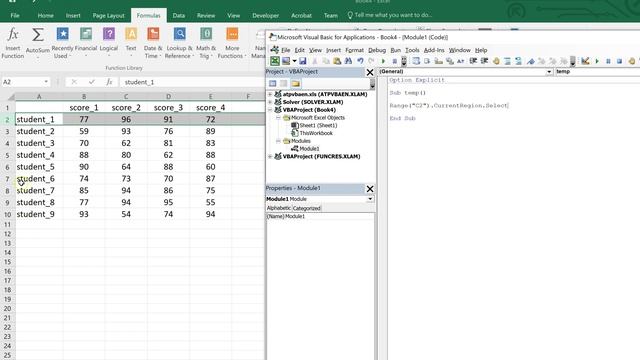Open the Financial functions icon
This screenshot has height=360, width=640.
(86, 34)
